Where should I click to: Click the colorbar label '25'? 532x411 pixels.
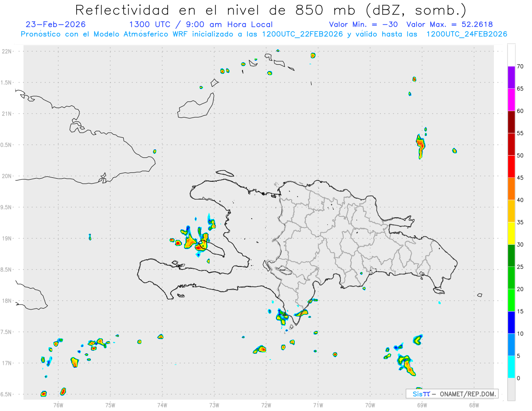(x=521, y=267)
